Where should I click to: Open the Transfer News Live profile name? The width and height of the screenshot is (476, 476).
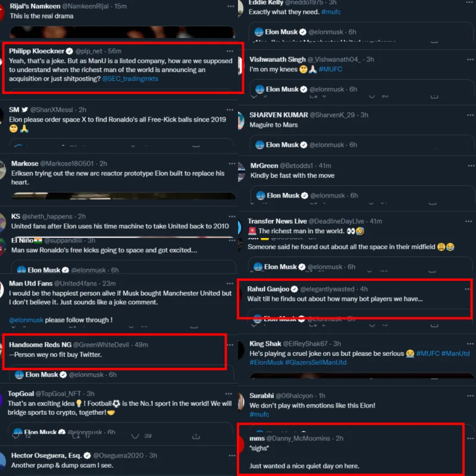pos(277,221)
